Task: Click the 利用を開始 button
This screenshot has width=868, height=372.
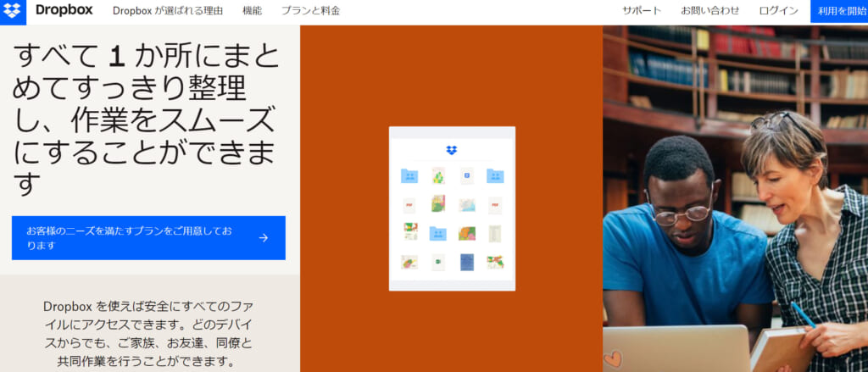Action: [x=839, y=11]
